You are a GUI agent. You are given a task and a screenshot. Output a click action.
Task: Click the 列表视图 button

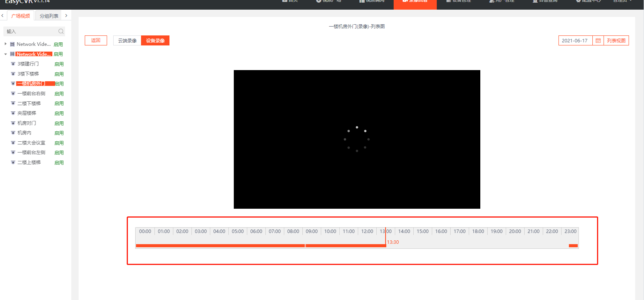coord(616,40)
